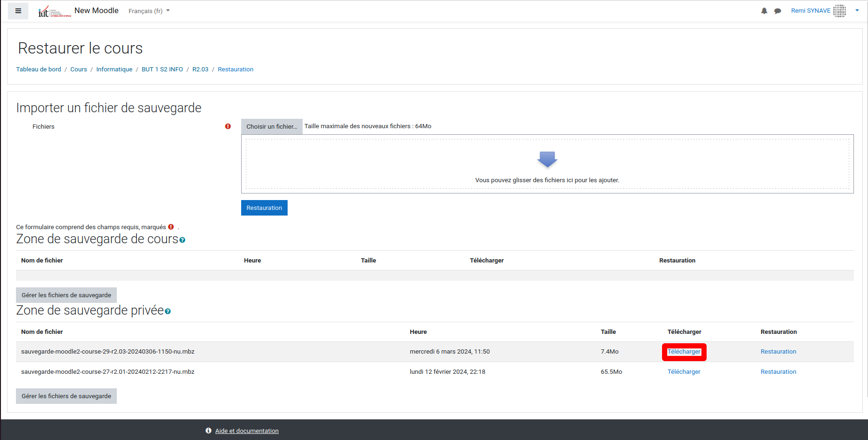Screen dimensions: 868x440
Task: Click Gérer les fichiers under private zone
Action: 66,396
